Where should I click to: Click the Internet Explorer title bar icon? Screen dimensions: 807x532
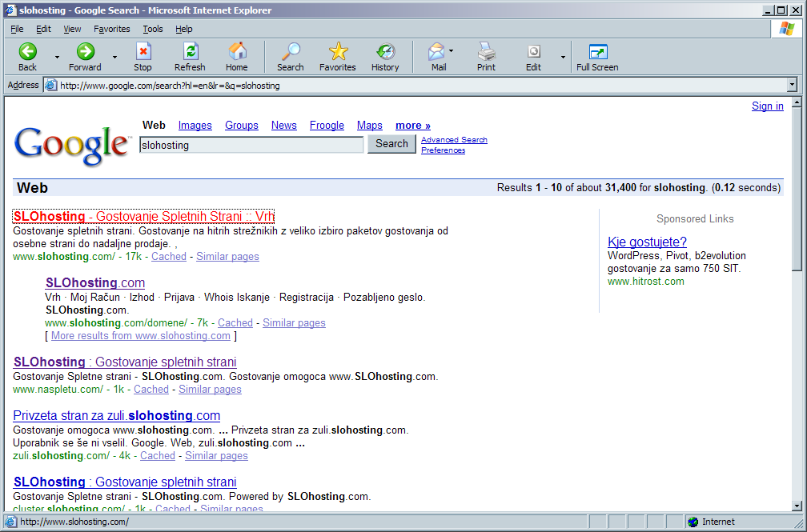11,10
